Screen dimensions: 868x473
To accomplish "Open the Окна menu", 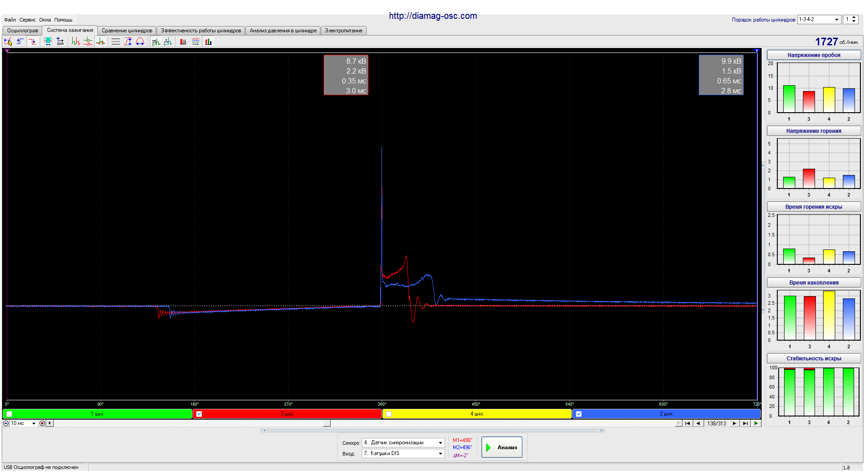I will coord(45,20).
